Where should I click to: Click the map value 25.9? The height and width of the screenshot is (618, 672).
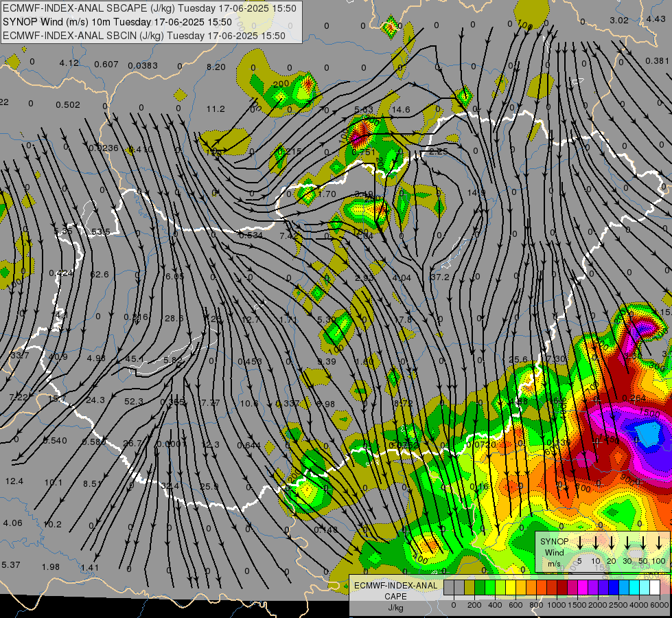[209, 487]
